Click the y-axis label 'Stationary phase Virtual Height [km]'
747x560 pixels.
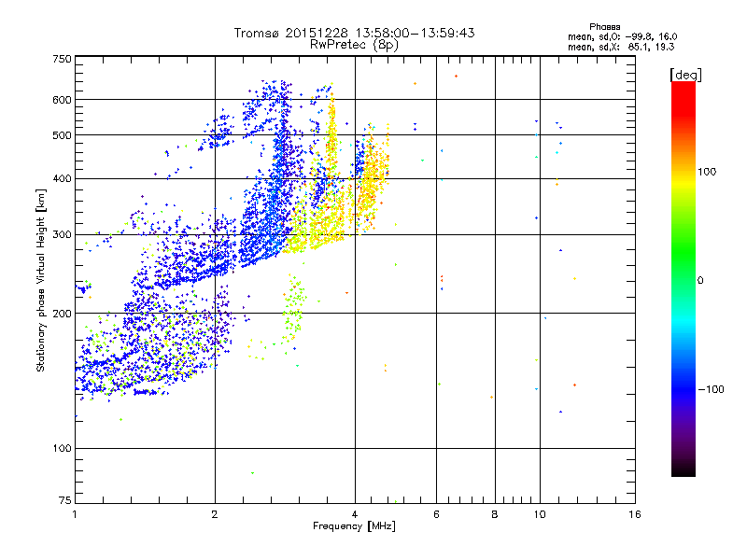tap(40, 280)
